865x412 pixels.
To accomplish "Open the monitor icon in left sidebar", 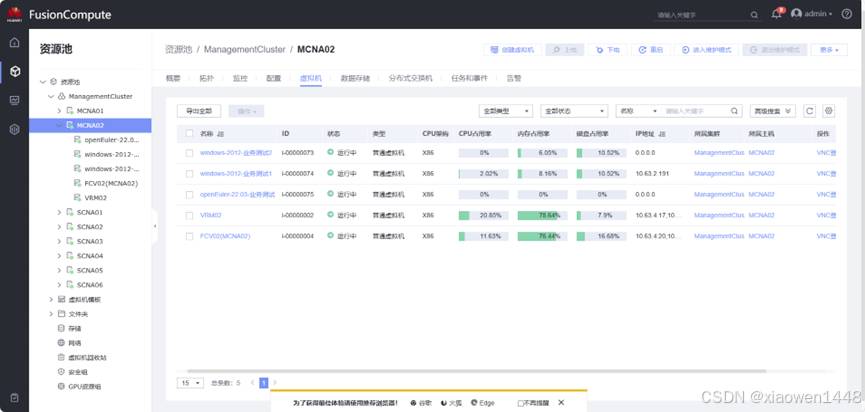I will click(x=14, y=101).
